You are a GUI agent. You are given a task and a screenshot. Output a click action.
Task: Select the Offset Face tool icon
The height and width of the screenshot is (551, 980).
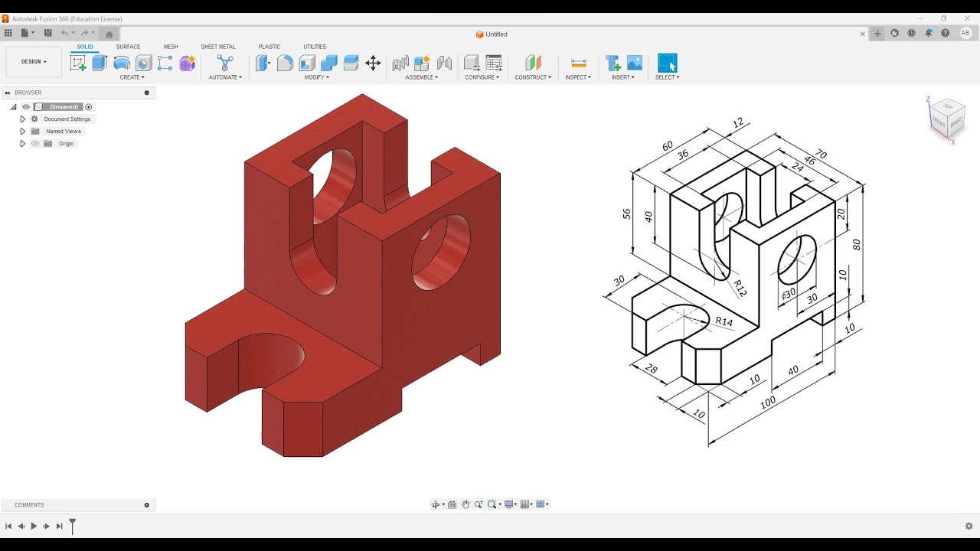(x=351, y=63)
